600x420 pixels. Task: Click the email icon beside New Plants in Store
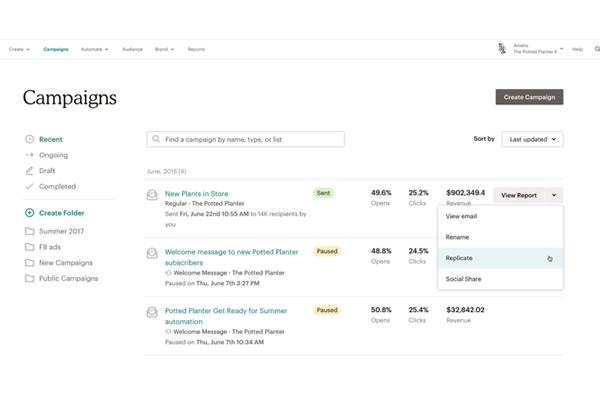click(x=152, y=195)
